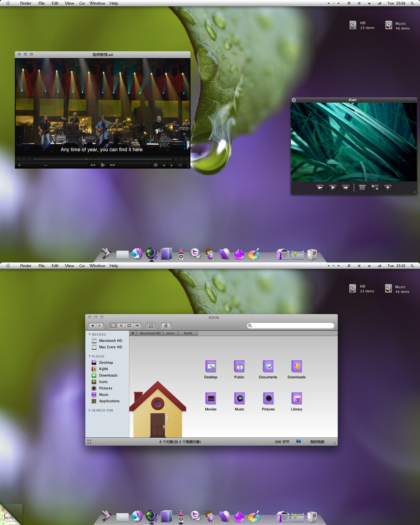
Task: Open the Go menu in the 23:32 menu bar
Action: pyautogui.click(x=82, y=266)
